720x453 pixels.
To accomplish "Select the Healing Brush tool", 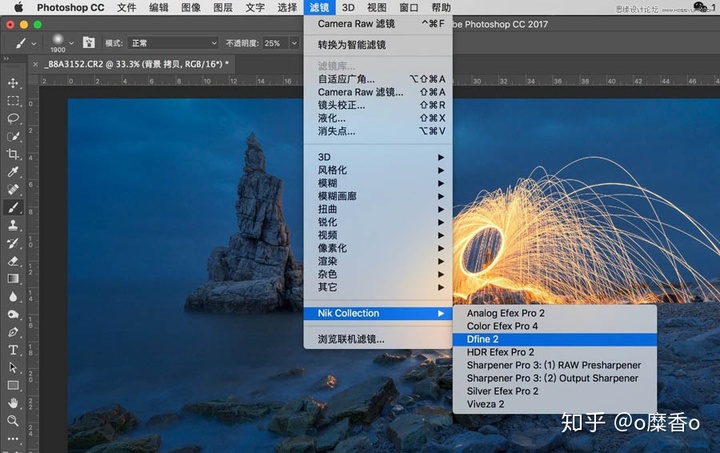I will [x=13, y=189].
